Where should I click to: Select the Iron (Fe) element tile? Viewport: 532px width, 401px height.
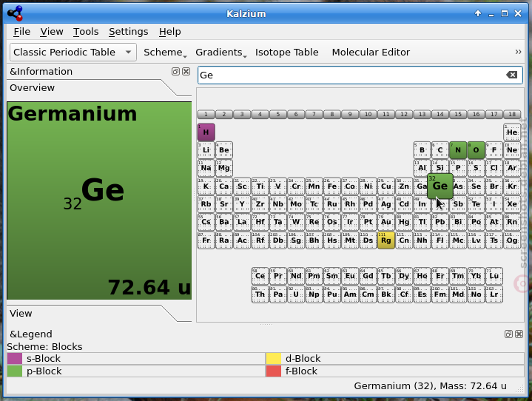click(331, 186)
